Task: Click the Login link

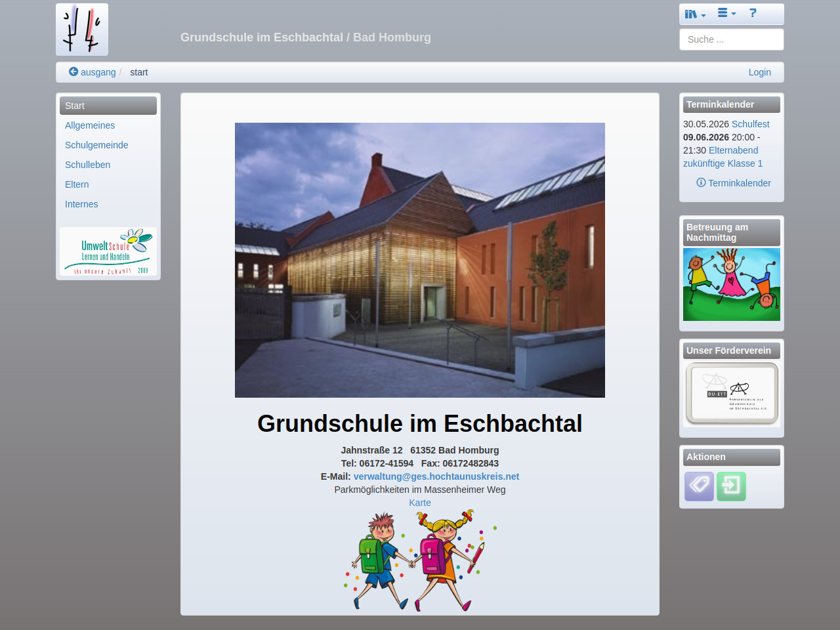Action: [759, 72]
